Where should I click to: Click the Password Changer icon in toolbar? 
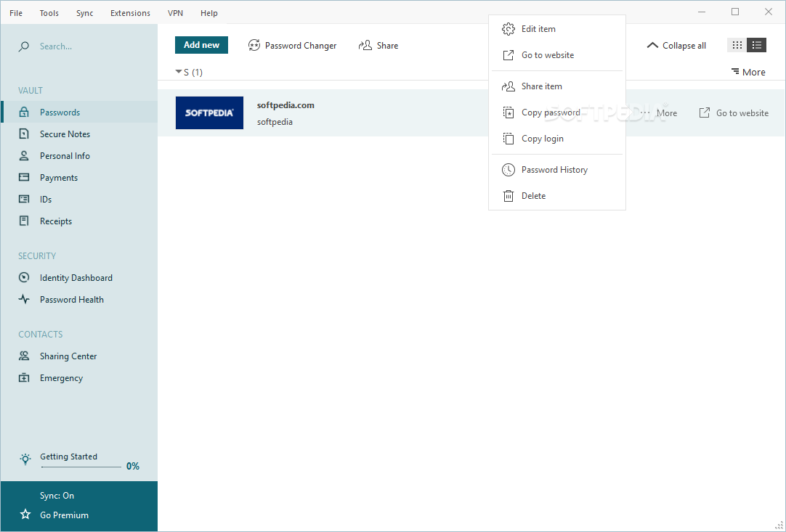coord(254,46)
